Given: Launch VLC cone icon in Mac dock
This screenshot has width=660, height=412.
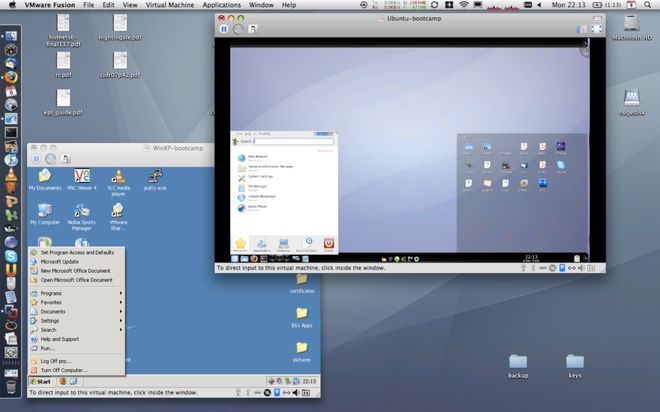Looking at the screenshot, I should click(11, 174).
